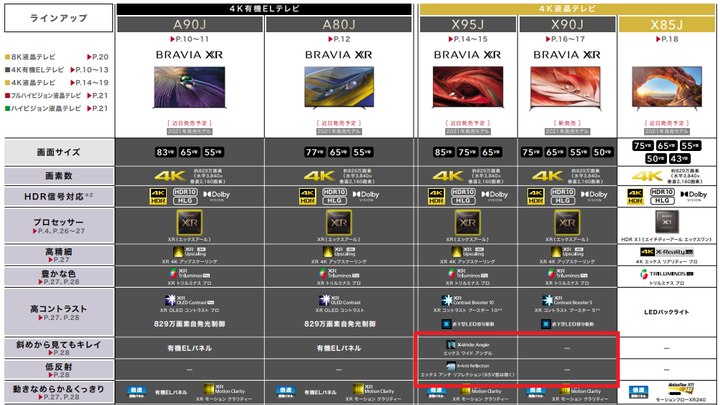
Task: Click the 4K HDR badge in X90J column
Action: pyautogui.click(x=535, y=196)
